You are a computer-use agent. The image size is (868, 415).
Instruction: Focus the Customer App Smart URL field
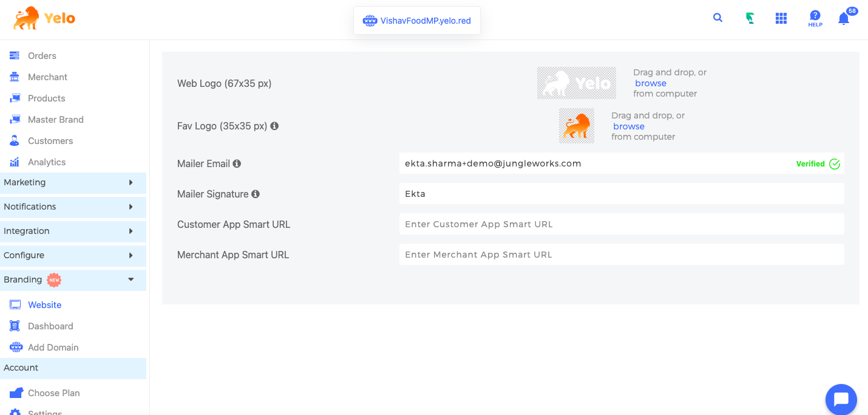(622, 224)
